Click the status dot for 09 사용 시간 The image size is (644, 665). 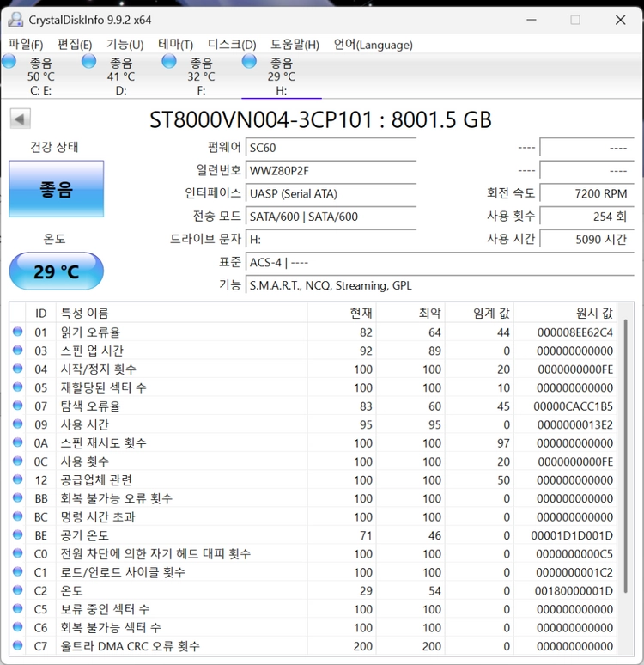pyautogui.click(x=17, y=424)
